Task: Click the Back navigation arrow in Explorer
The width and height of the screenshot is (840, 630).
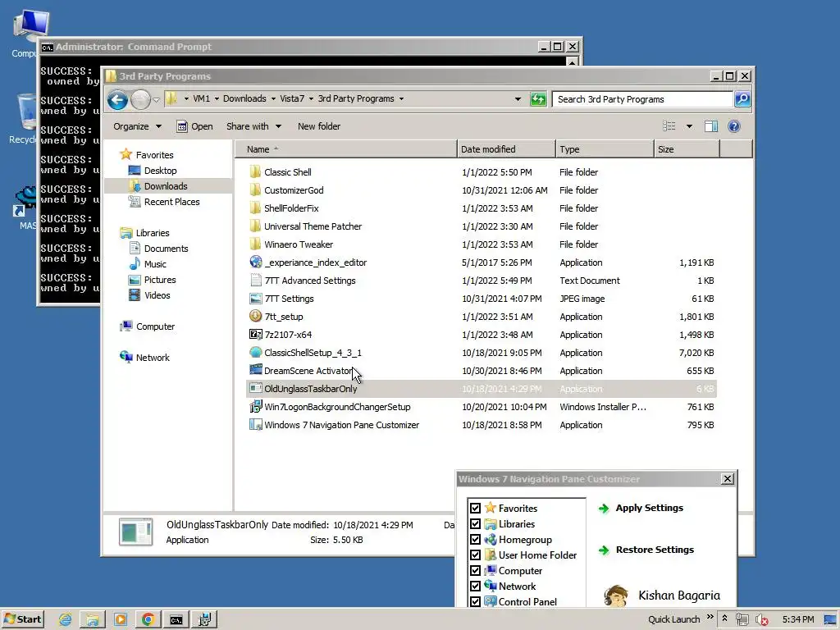Action: click(117, 99)
